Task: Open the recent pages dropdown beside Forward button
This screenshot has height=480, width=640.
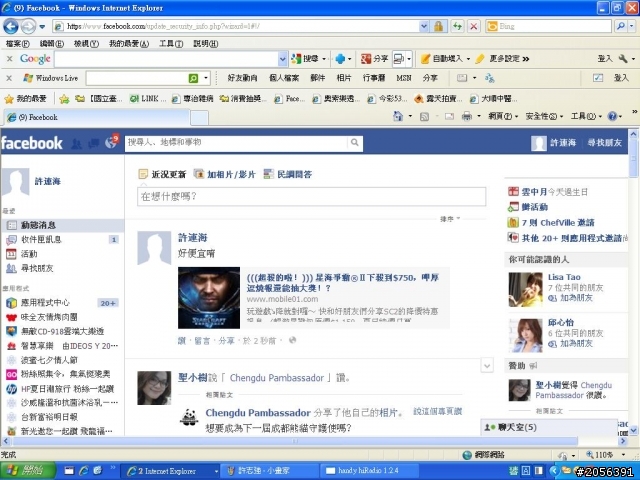Action: click(42, 27)
